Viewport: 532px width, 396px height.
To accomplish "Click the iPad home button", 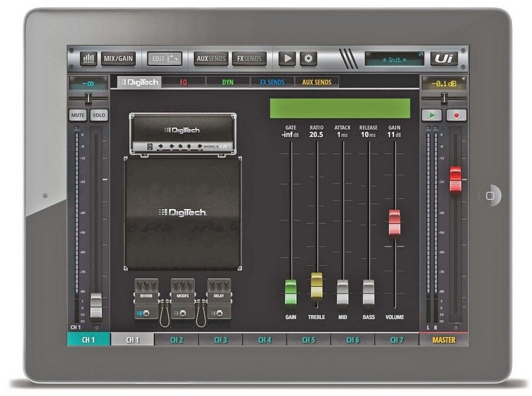I will point(490,196).
